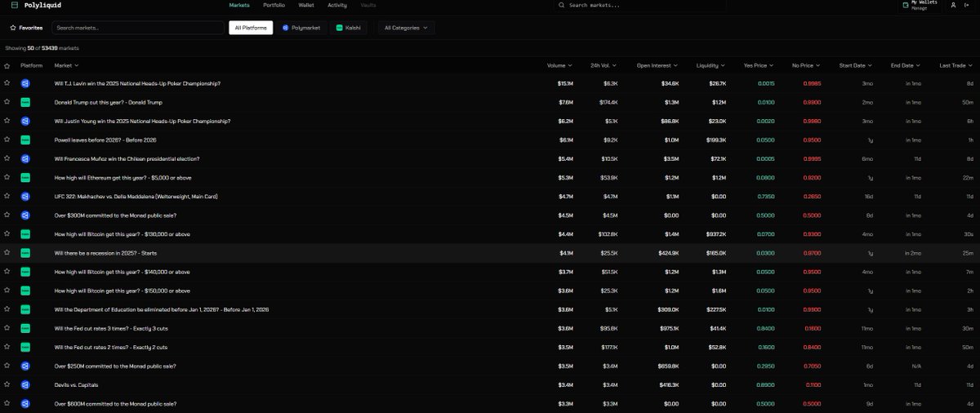980x413 pixels.
Task: Click Kalshi icon on Department of Education row
Action: (25, 309)
